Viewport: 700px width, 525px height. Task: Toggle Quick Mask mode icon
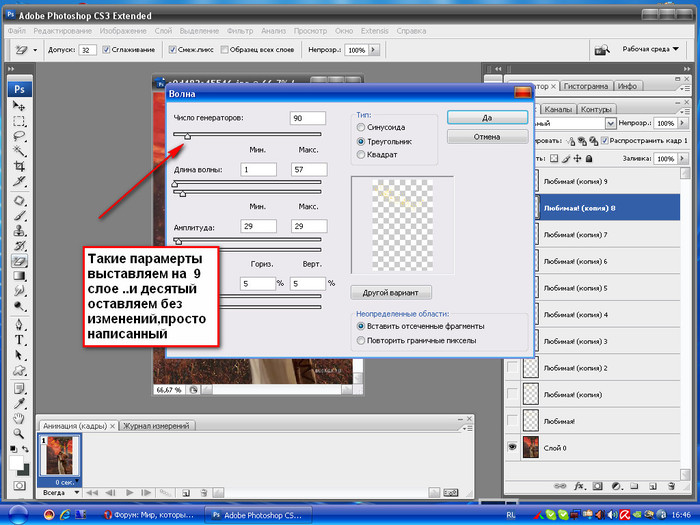click(x=19, y=486)
